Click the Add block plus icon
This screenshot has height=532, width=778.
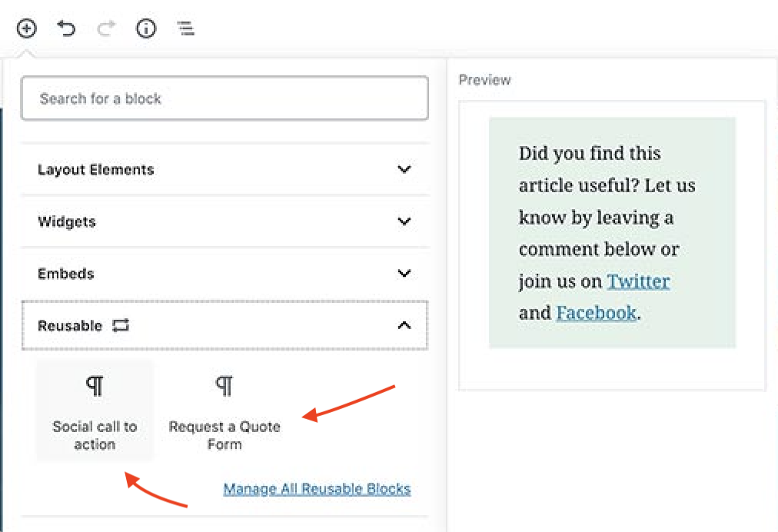coord(26,28)
